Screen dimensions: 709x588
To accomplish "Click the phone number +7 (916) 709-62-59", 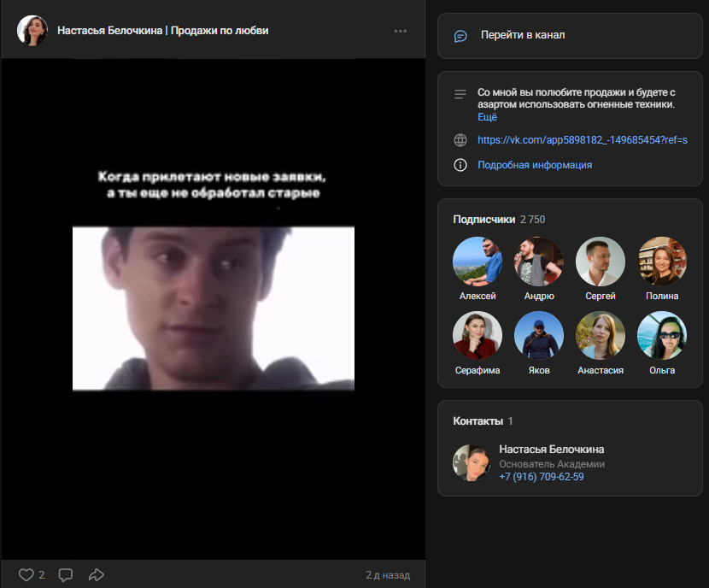I will tap(541, 477).
